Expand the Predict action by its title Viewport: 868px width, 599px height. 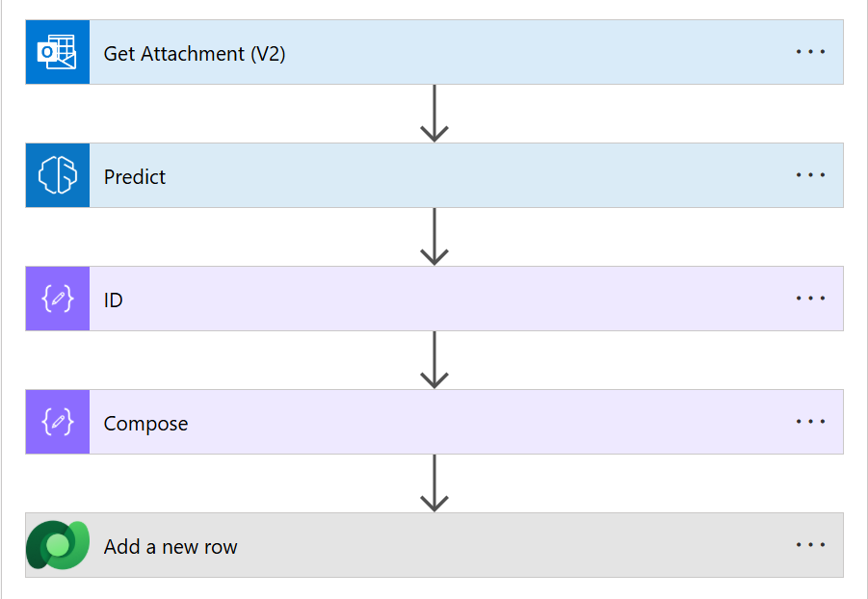point(135,177)
